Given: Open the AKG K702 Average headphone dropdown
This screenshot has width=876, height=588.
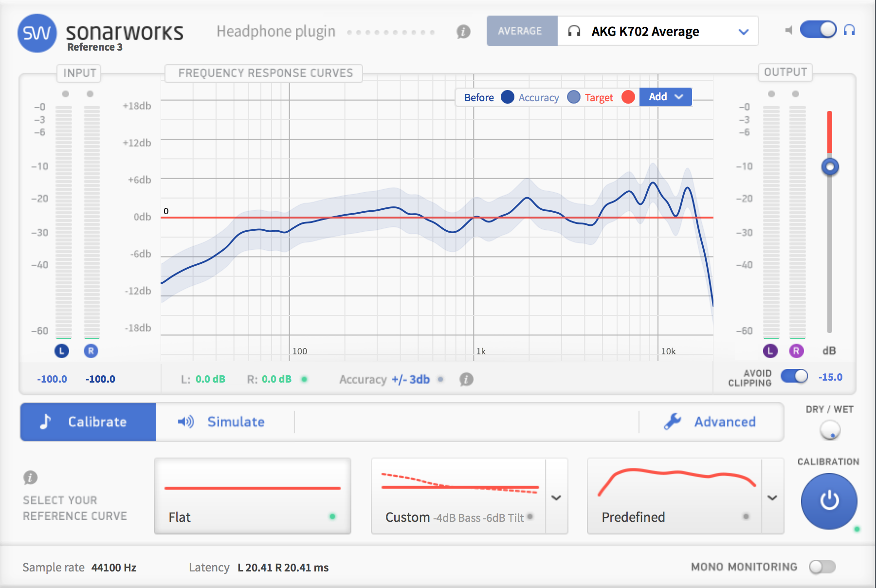Looking at the screenshot, I should click(658, 31).
